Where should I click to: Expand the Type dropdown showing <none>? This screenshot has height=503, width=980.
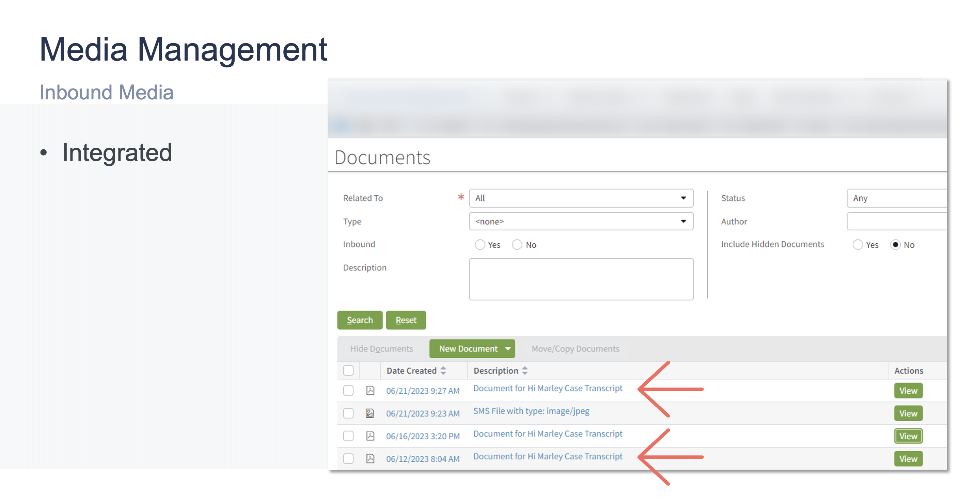click(683, 221)
